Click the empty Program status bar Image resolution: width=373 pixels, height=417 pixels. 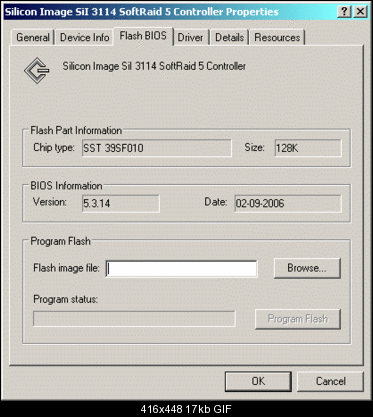[134, 319]
